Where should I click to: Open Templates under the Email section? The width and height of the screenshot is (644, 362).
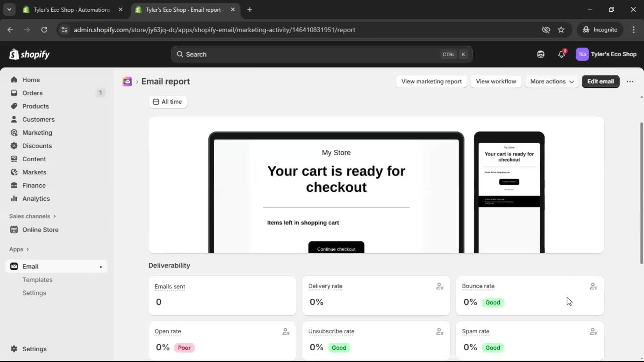(37, 280)
